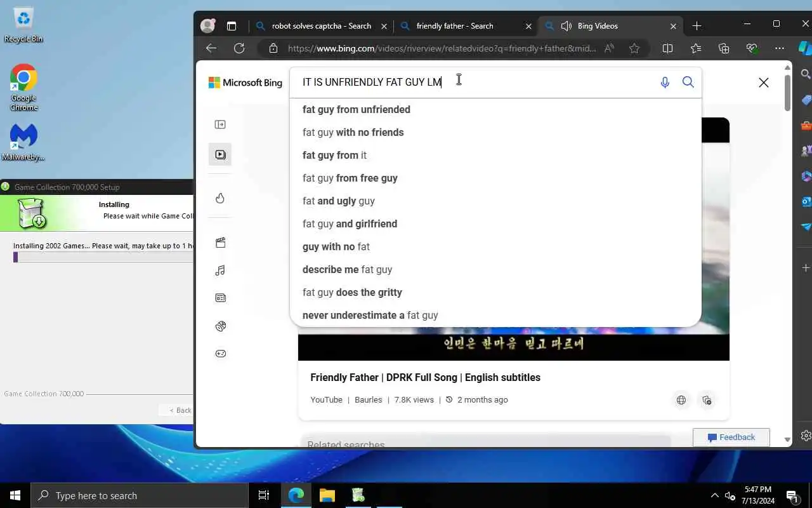Open File Explorer from the taskbar
The height and width of the screenshot is (508, 812).
pyautogui.click(x=327, y=495)
